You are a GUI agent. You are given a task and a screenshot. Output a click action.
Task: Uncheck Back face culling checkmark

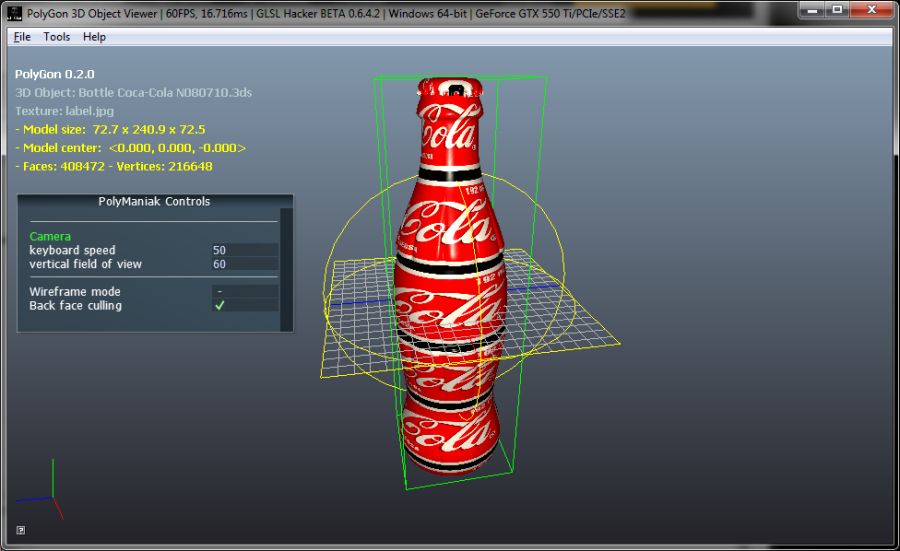219,305
